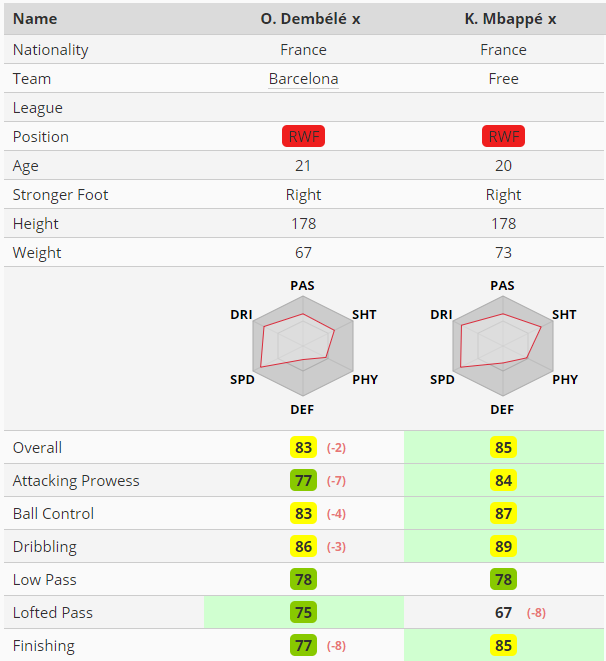Viewport: 606px width, 661px height.
Task: Click the K. Mbappé column header name
Action: click(x=504, y=19)
